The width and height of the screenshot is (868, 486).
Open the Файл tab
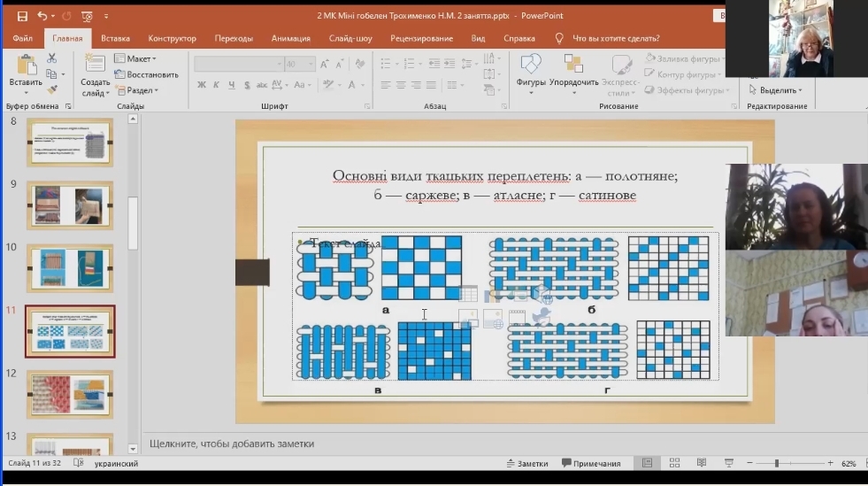[x=23, y=38]
